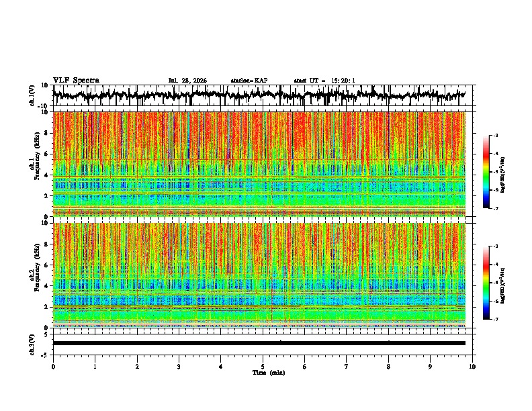Viewport: 532px width, 411px height.
Task: Select the 0 min tick on time axis
Action: [53, 367]
